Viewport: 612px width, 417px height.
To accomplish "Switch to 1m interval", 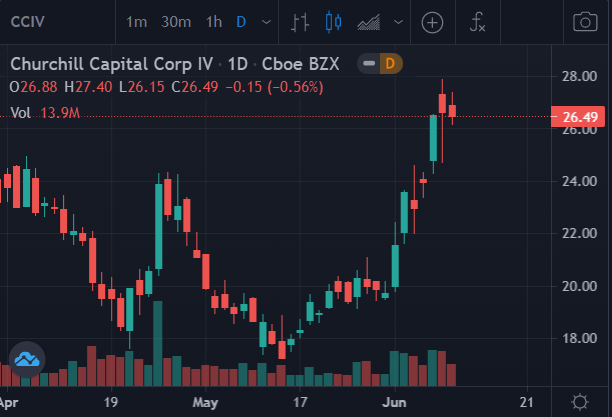I will pos(136,22).
